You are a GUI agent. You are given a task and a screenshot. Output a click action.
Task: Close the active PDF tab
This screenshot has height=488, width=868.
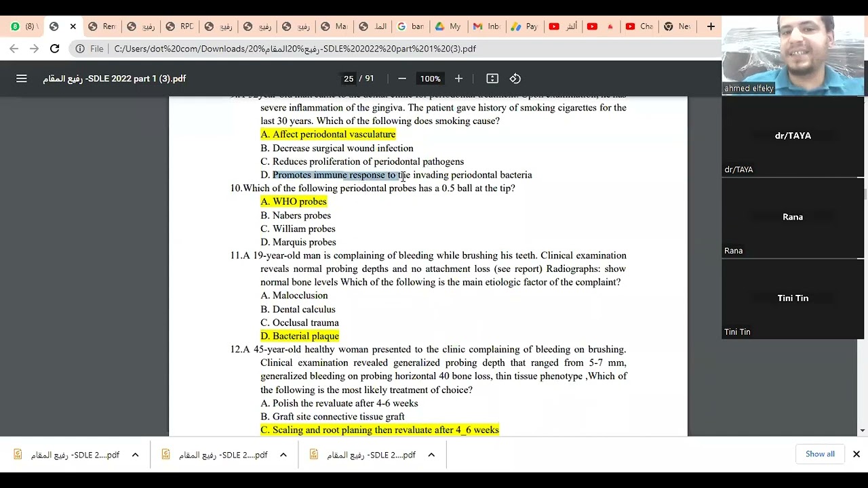73,26
